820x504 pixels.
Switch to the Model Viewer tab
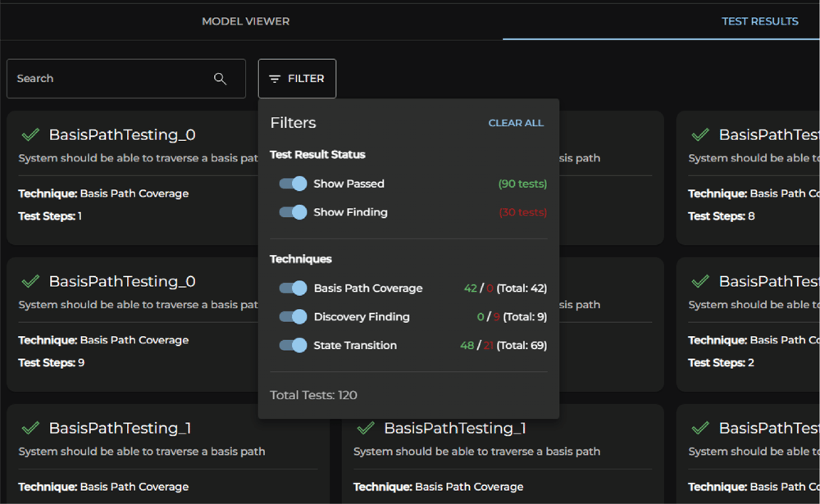[246, 21]
